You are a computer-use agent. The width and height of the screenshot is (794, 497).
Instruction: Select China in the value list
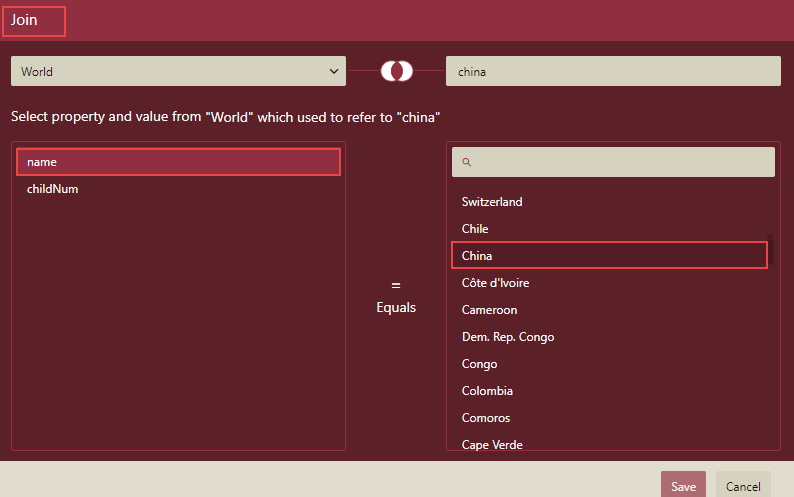point(609,255)
